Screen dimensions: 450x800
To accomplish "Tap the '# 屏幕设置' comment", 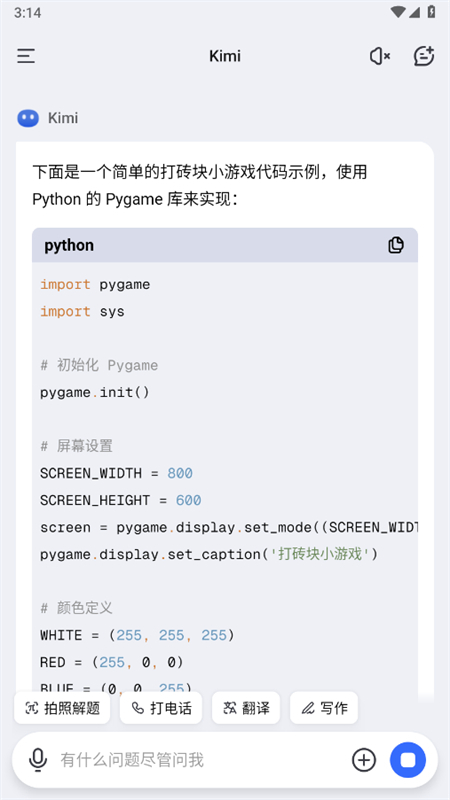I will (x=77, y=446).
